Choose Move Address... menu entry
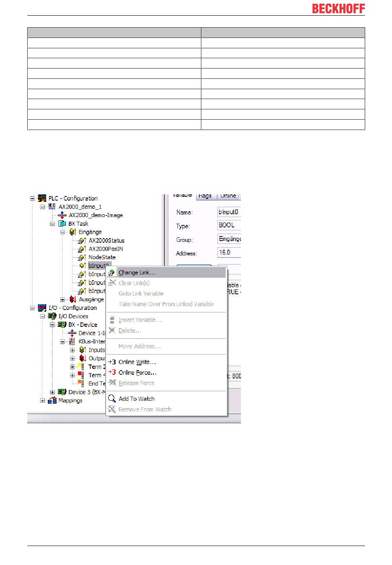Viewport: 392px width, 565px height. point(167,346)
